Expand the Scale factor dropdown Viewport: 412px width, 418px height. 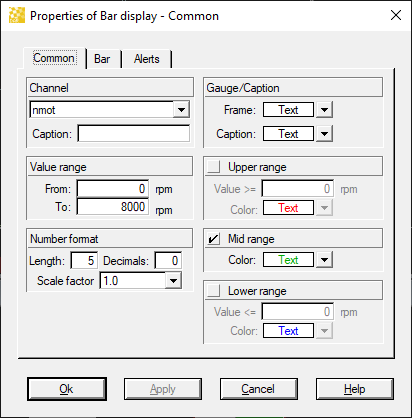click(173, 281)
